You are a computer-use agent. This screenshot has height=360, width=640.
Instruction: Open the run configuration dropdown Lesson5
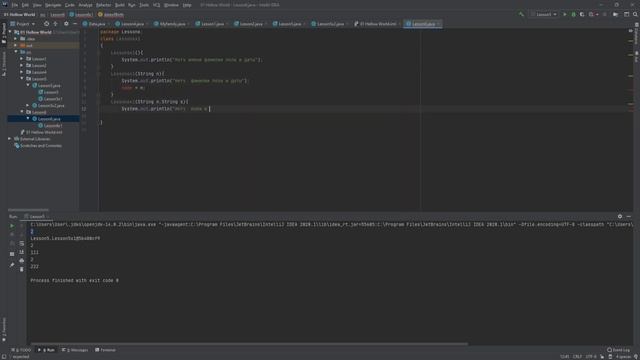(x=544, y=14)
